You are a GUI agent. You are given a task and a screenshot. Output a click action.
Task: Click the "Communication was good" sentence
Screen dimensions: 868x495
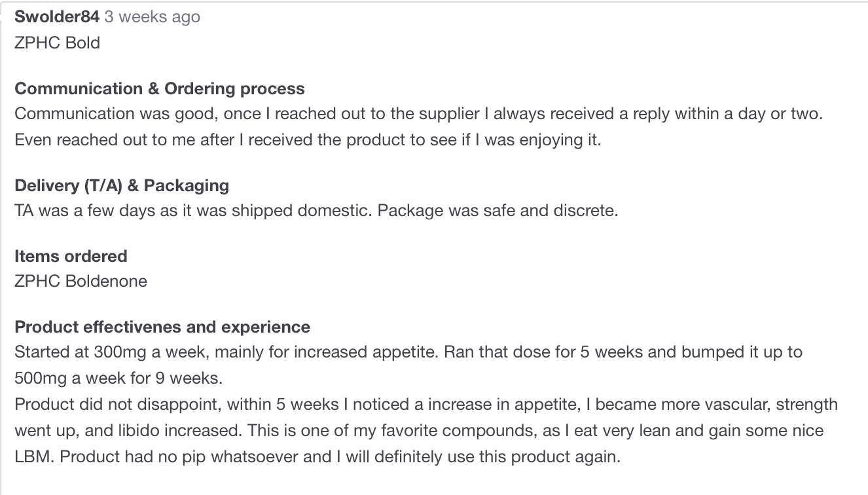[x=116, y=113]
